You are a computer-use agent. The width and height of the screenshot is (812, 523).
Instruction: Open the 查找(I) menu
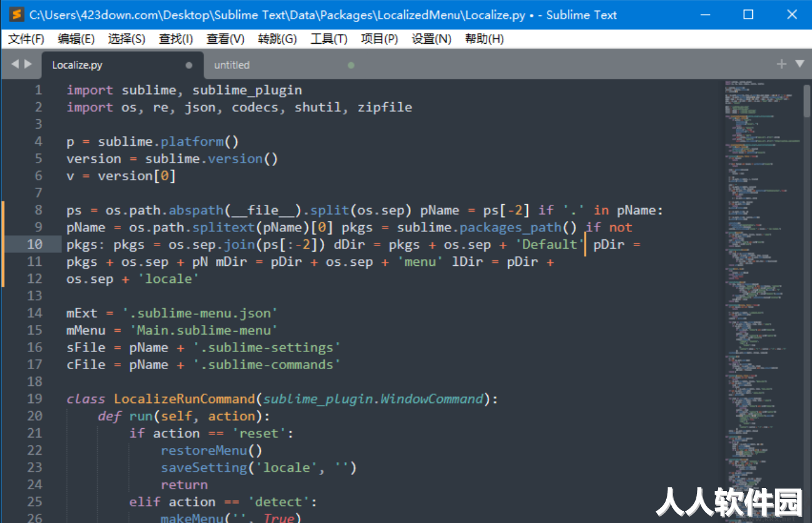(176, 39)
